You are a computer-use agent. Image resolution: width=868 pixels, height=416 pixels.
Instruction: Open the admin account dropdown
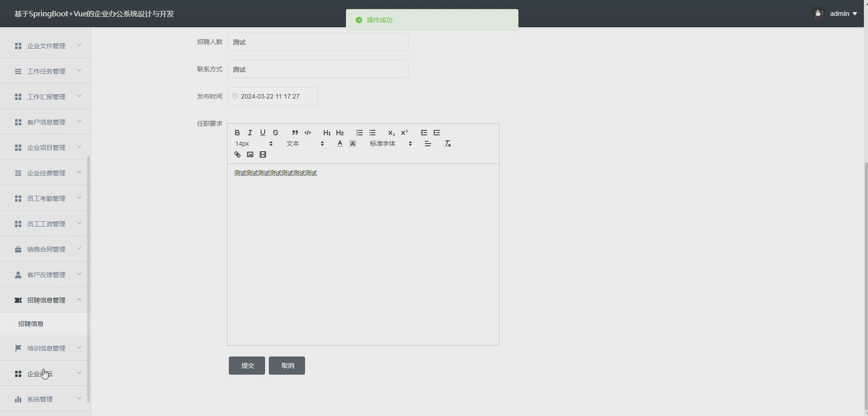coord(843,13)
